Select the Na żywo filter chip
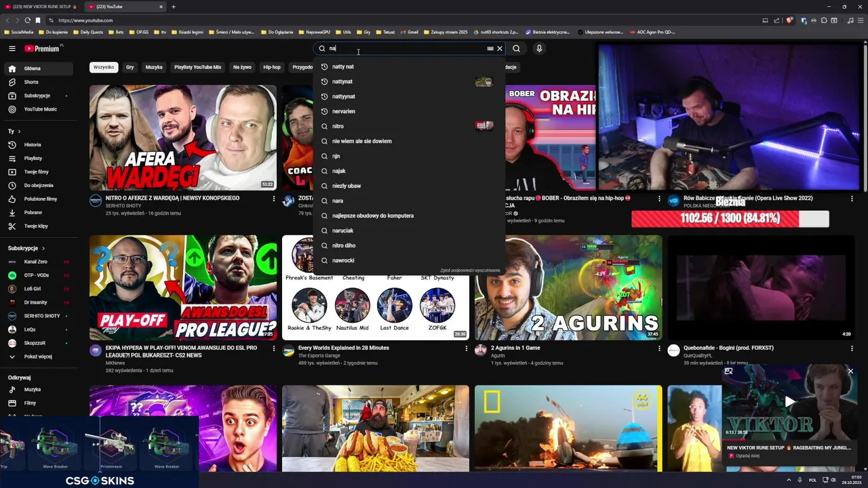The height and width of the screenshot is (488, 868). (242, 67)
